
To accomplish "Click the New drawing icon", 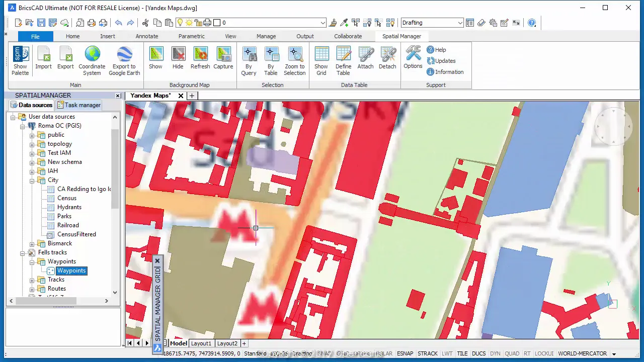I will point(19,23).
